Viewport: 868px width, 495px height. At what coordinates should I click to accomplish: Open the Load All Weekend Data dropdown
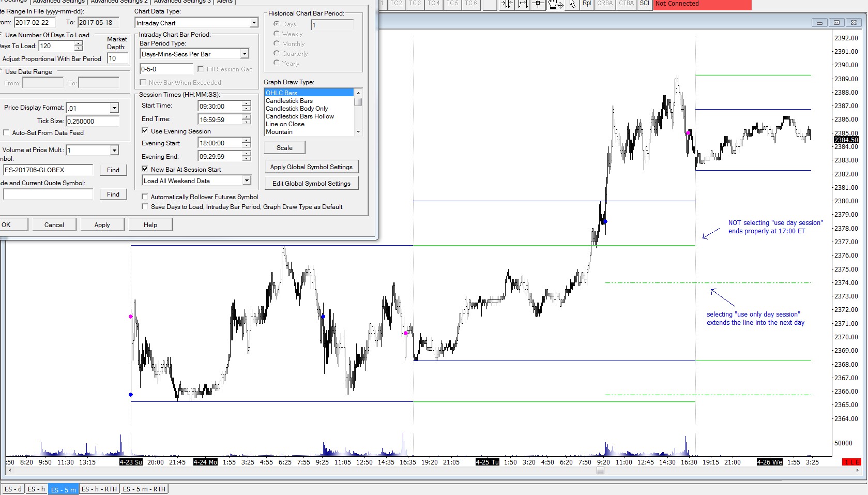point(247,181)
